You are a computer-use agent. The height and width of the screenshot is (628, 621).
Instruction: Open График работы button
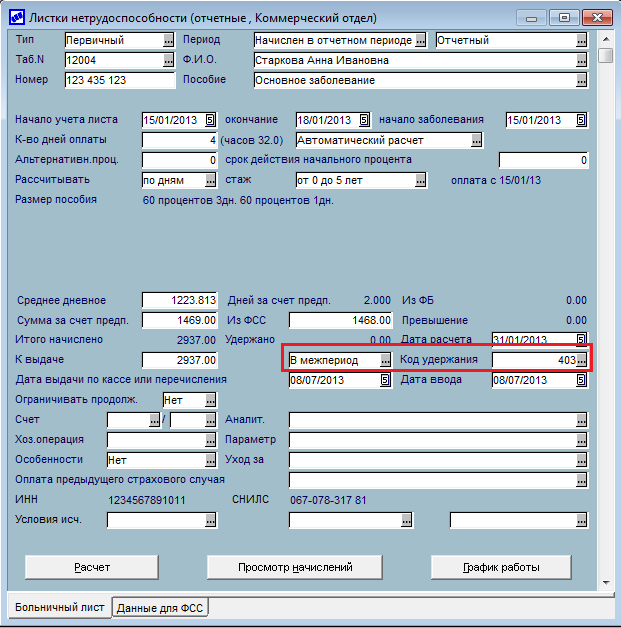[x=501, y=567]
